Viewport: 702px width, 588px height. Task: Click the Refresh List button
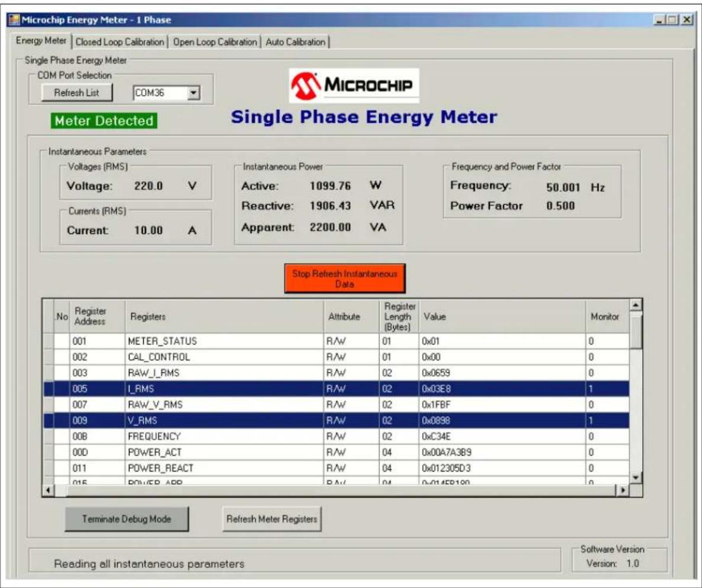click(77, 93)
